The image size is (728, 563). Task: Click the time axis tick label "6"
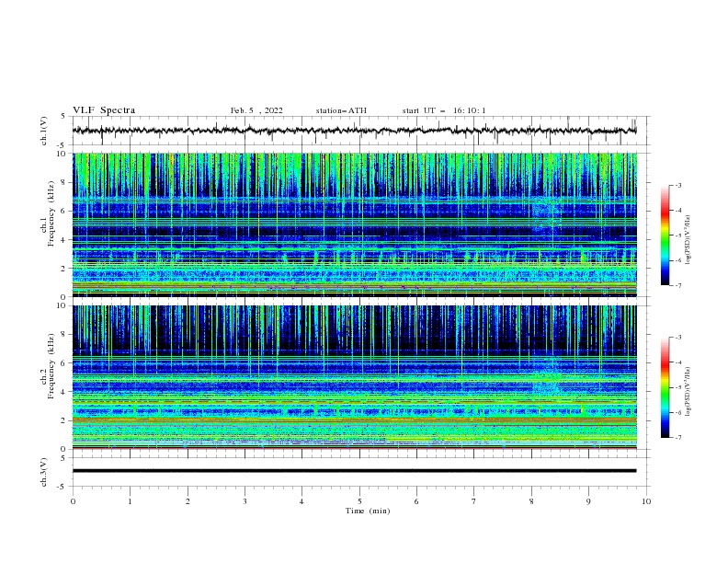[416, 501]
